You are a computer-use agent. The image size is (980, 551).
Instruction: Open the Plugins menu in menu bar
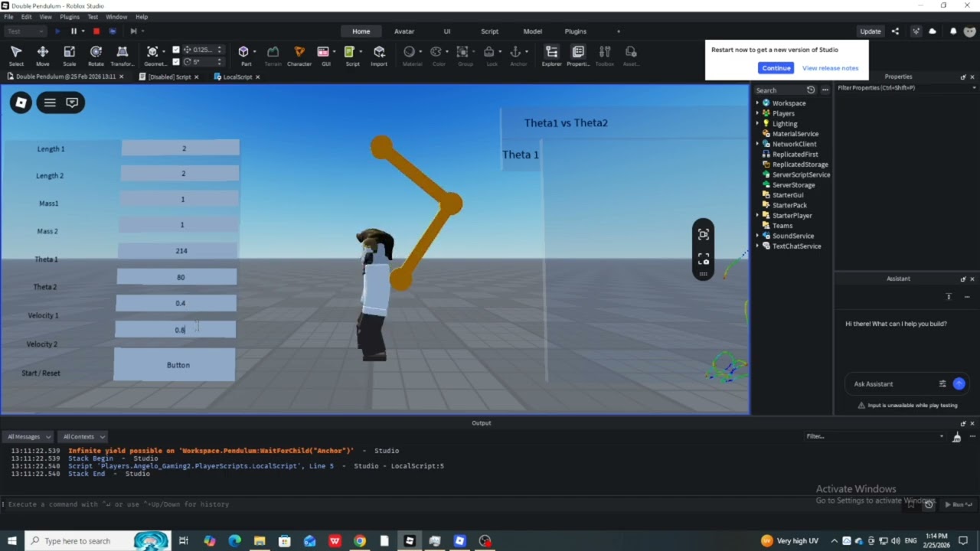click(69, 17)
